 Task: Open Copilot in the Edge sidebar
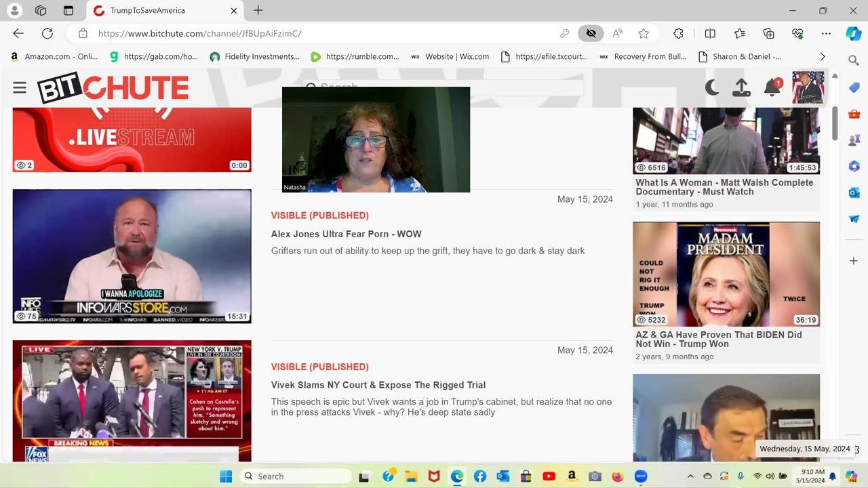coord(854,33)
